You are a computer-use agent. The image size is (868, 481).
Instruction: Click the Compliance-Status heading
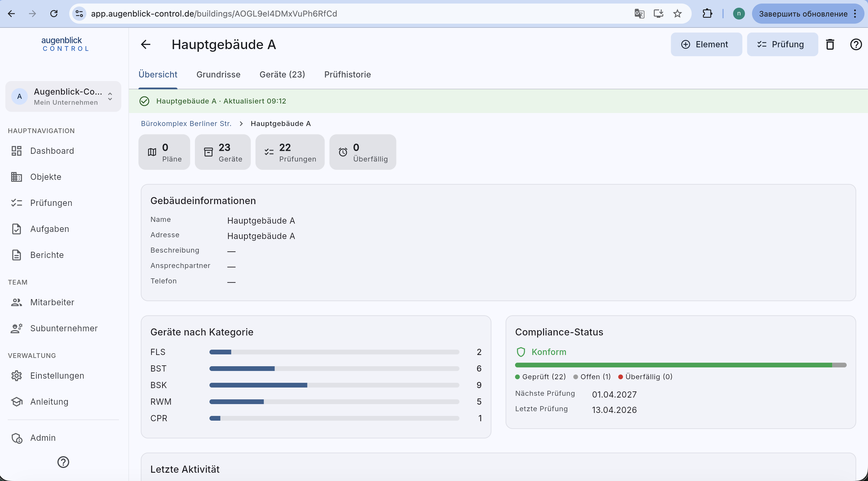pyautogui.click(x=559, y=332)
